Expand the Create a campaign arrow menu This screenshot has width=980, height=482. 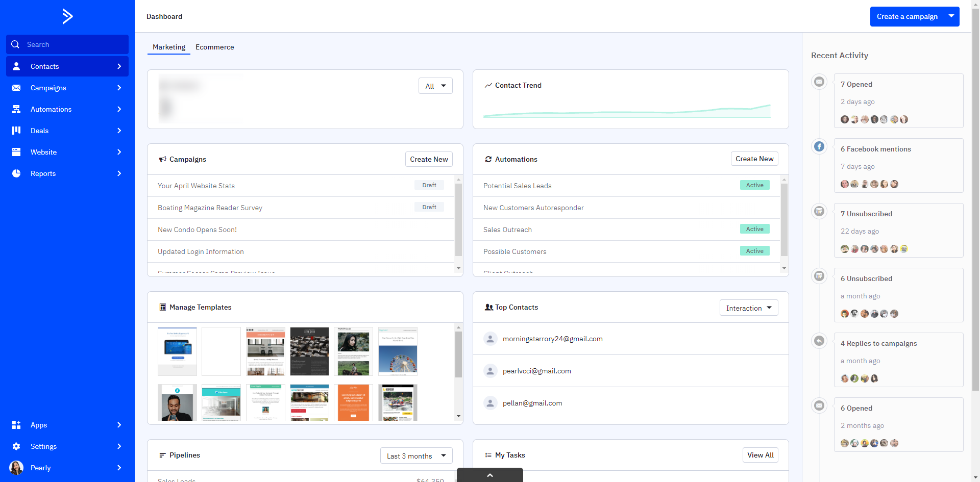[x=951, y=16]
